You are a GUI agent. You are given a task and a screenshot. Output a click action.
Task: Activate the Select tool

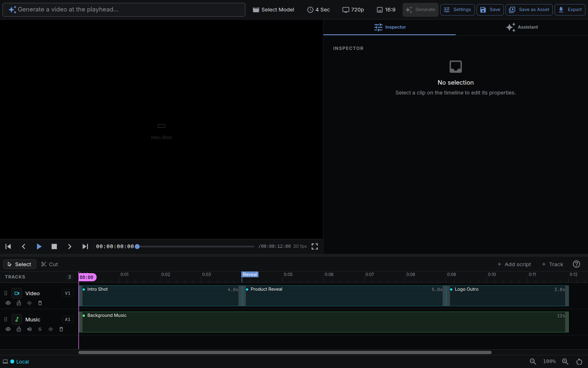click(x=20, y=264)
